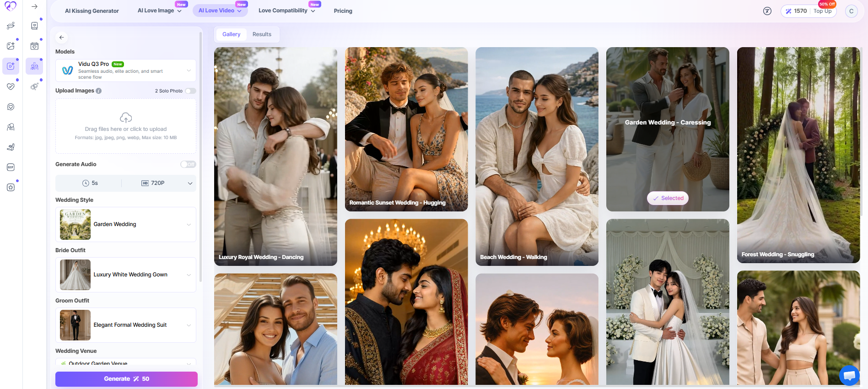This screenshot has height=389, width=868.
Task: Select the Forest Wedding - Snuggling card
Action: (x=798, y=155)
